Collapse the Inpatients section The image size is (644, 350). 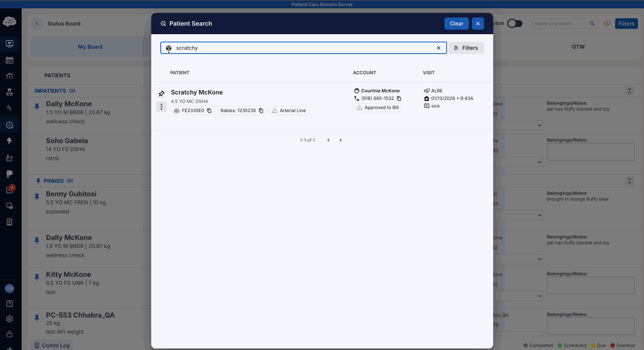coord(629,91)
